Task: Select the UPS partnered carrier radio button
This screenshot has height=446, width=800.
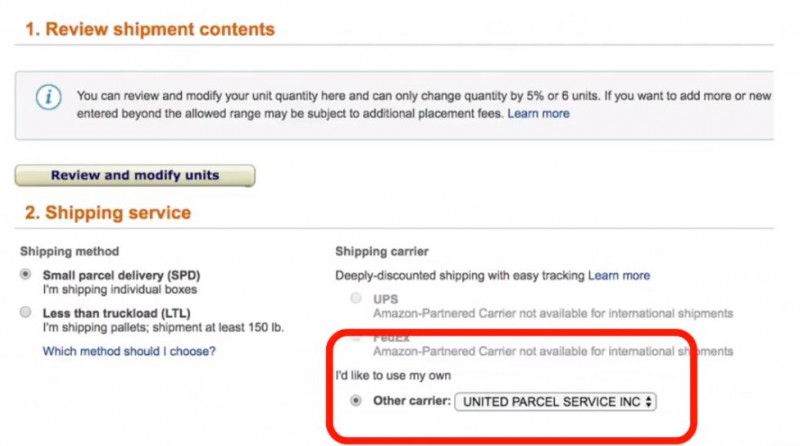Action: tap(356, 298)
